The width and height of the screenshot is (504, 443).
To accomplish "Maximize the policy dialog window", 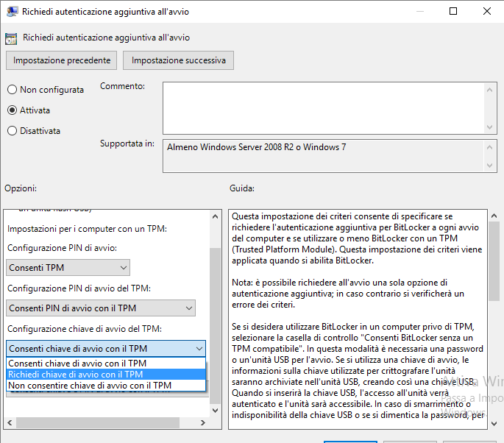I will [453, 11].
